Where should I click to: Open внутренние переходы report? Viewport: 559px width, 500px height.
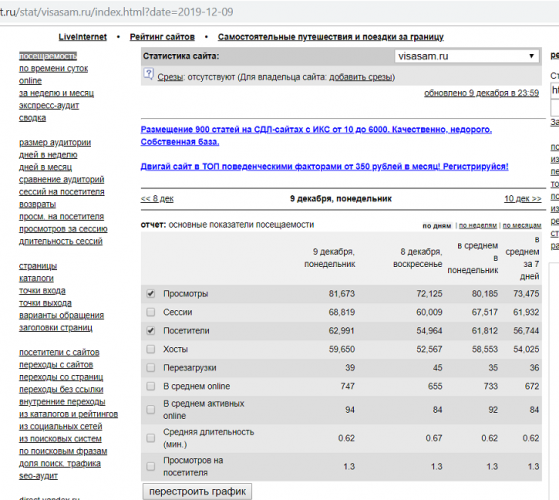pyautogui.click(x=62, y=402)
